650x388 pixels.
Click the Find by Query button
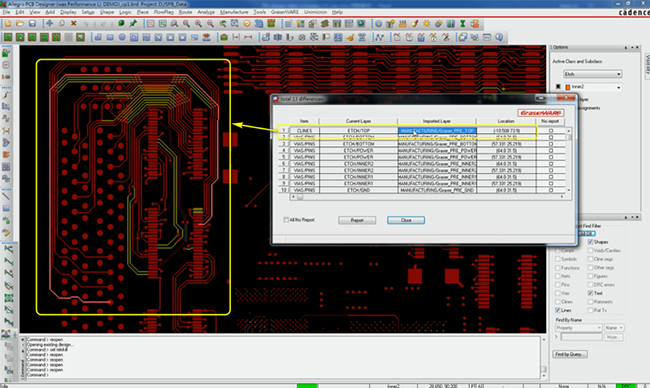point(570,354)
